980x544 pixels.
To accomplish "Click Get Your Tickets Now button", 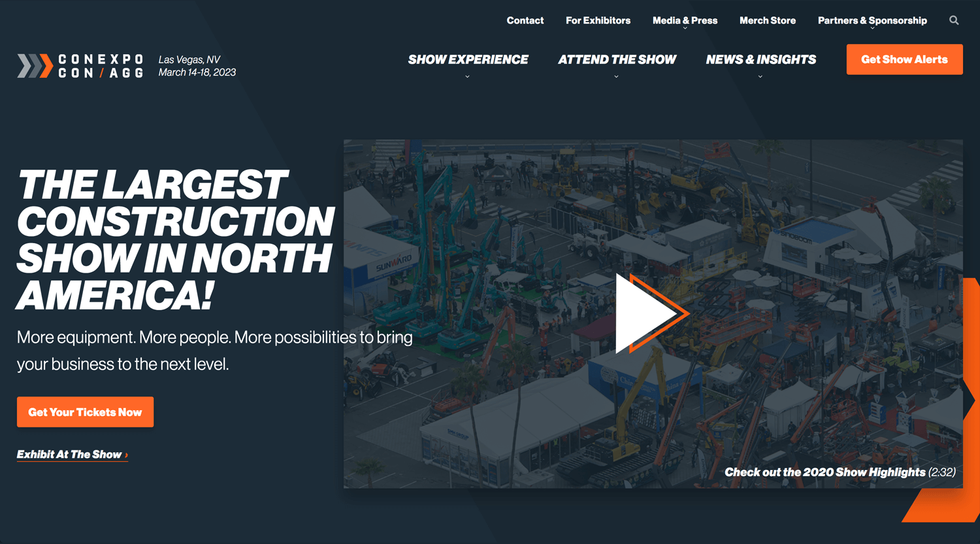I will point(85,412).
